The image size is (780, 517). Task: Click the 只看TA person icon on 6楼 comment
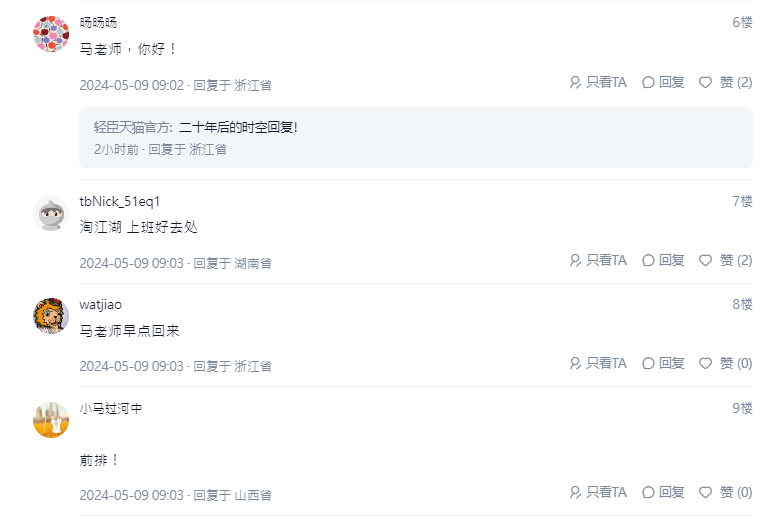575,82
